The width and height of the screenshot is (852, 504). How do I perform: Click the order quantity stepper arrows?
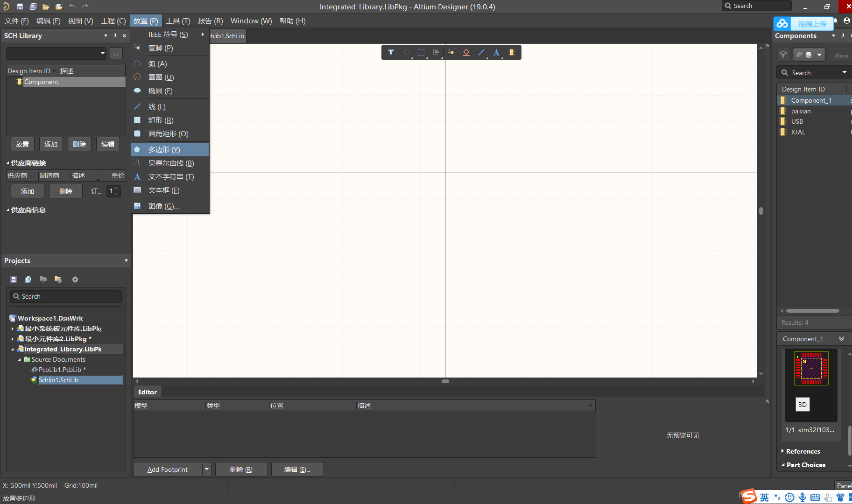pos(116,191)
